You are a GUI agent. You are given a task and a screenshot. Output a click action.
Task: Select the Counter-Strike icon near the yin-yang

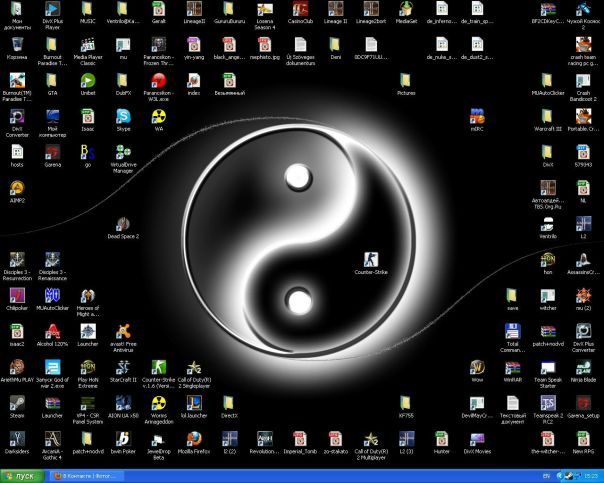371,259
